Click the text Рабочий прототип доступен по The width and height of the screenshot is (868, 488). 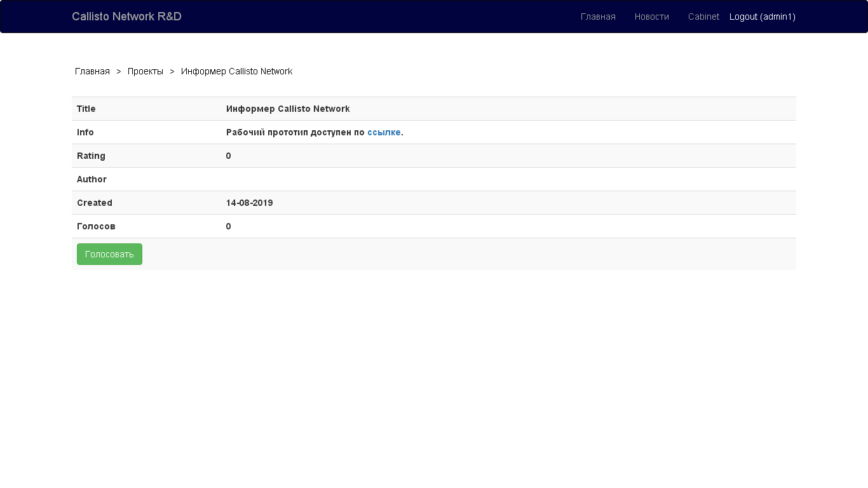(295, 132)
